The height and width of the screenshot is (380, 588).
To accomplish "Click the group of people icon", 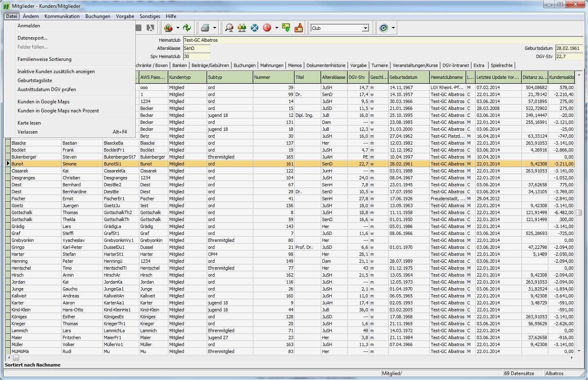I will 242,28.
